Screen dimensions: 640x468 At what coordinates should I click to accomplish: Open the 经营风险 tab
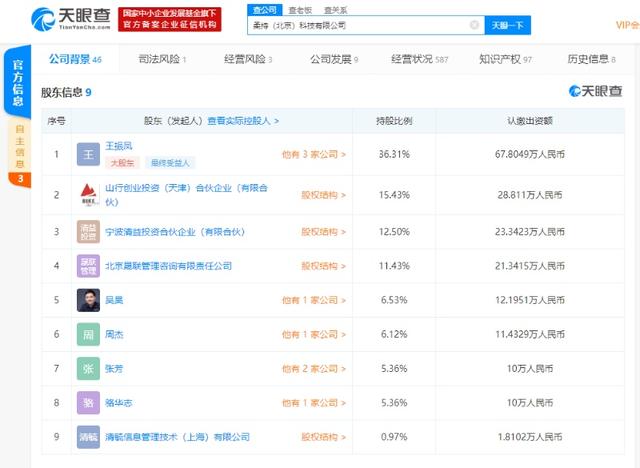pos(248,60)
